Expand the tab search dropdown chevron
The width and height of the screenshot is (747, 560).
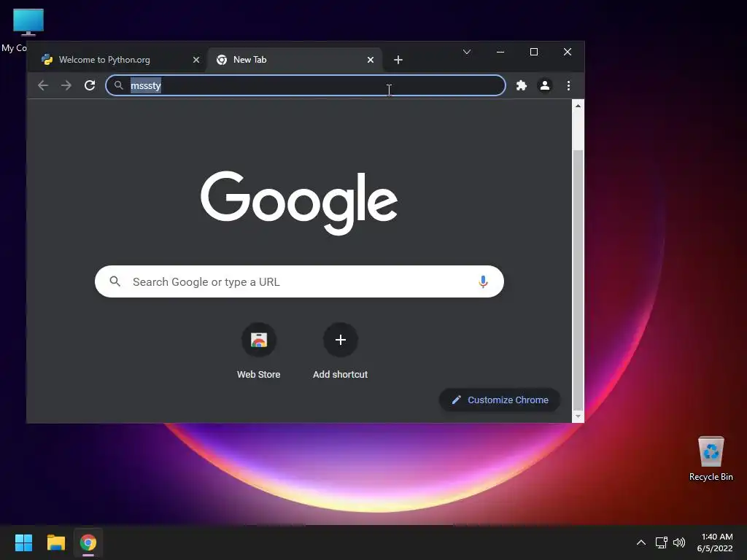(x=467, y=52)
